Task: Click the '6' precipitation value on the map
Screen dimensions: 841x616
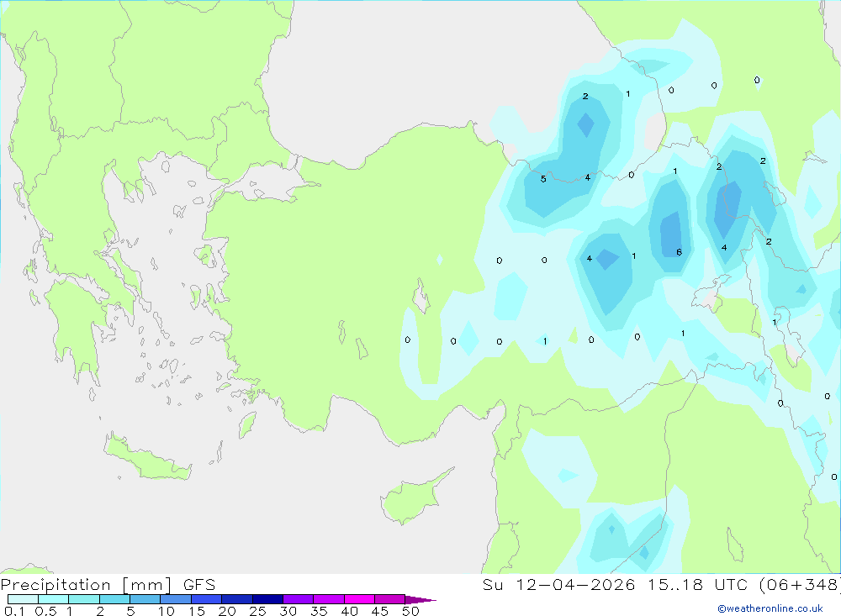Action: click(679, 252)
